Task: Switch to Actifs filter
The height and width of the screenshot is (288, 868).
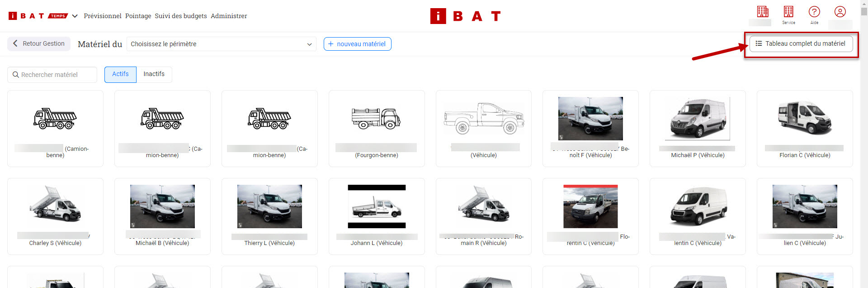Action: (120, 74)
